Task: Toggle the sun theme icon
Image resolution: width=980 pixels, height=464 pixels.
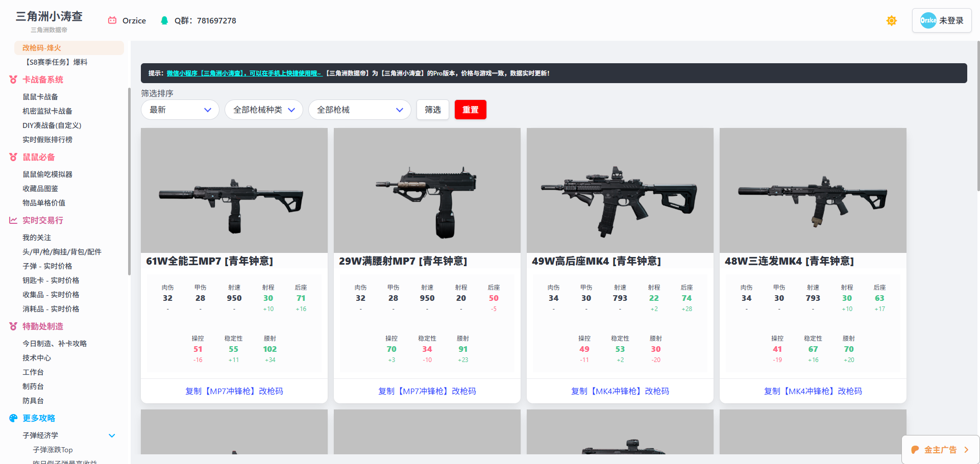Action: [891, 21]
